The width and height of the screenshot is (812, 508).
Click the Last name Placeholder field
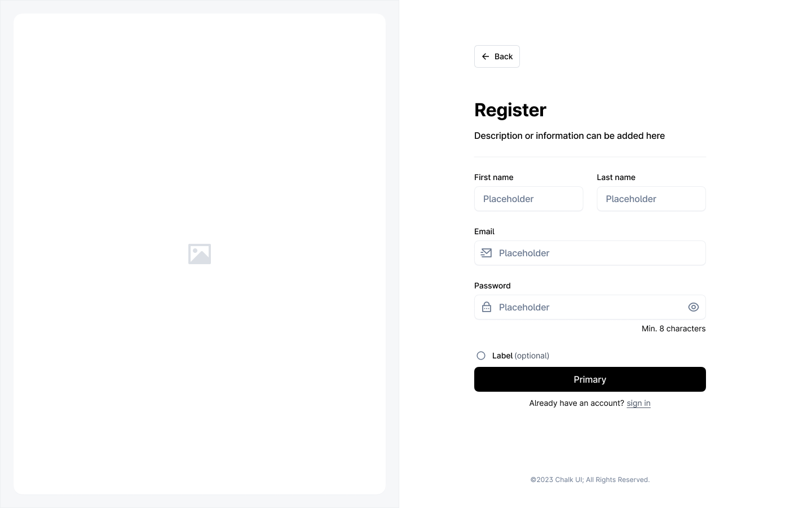[651, 199]
